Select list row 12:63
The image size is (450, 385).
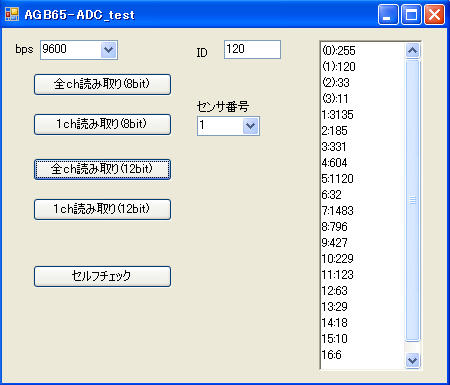pyautogui.click(x=363, y=291)
